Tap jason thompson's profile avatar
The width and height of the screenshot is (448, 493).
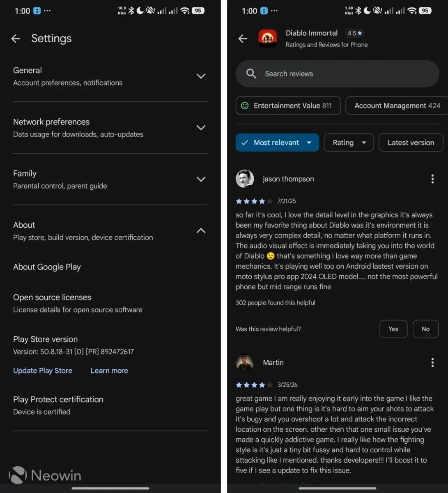pyautogui.click(x=245, y=179)
